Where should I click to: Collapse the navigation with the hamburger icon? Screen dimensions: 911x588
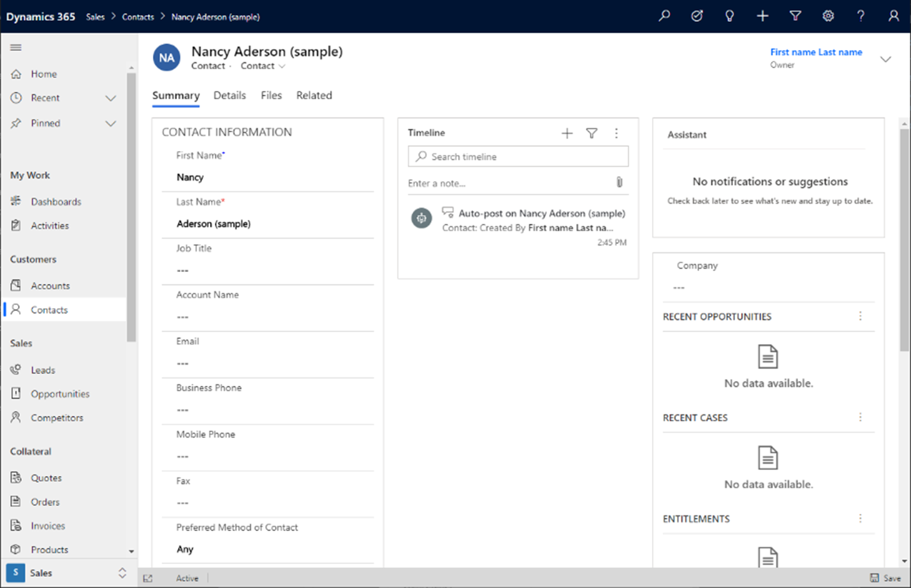click(x=16, y=47)
